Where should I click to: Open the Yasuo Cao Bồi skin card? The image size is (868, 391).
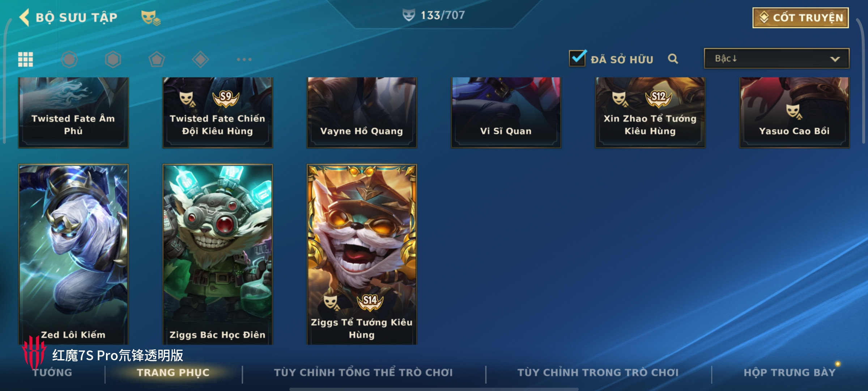pyautogui.click(x=794, y=112)
